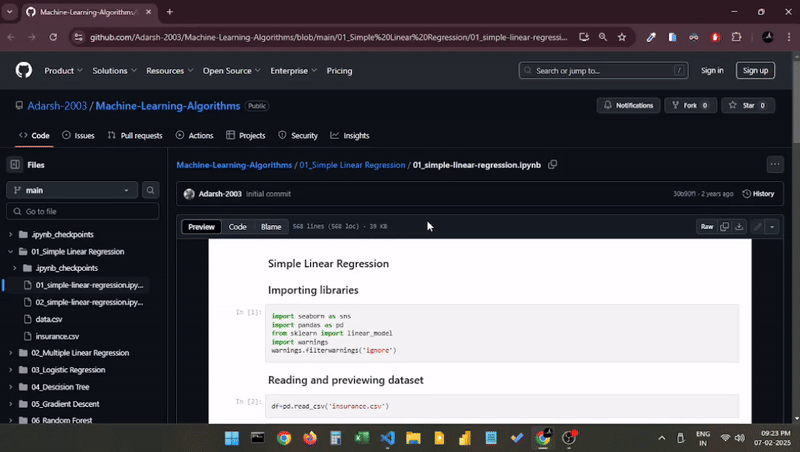The width and height of the screenshot is (800, 452).
Task: Switch to the Blame view
Action: (271, 227)
